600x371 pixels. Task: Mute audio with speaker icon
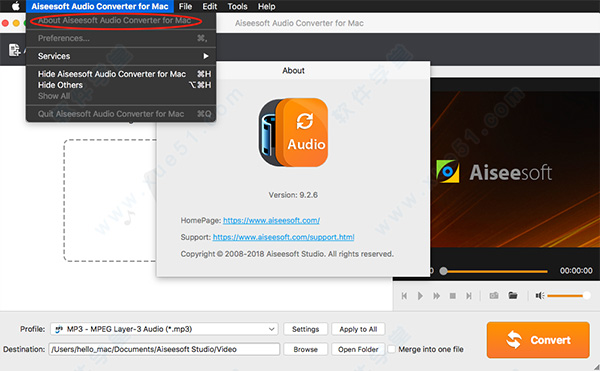point(540,295)
